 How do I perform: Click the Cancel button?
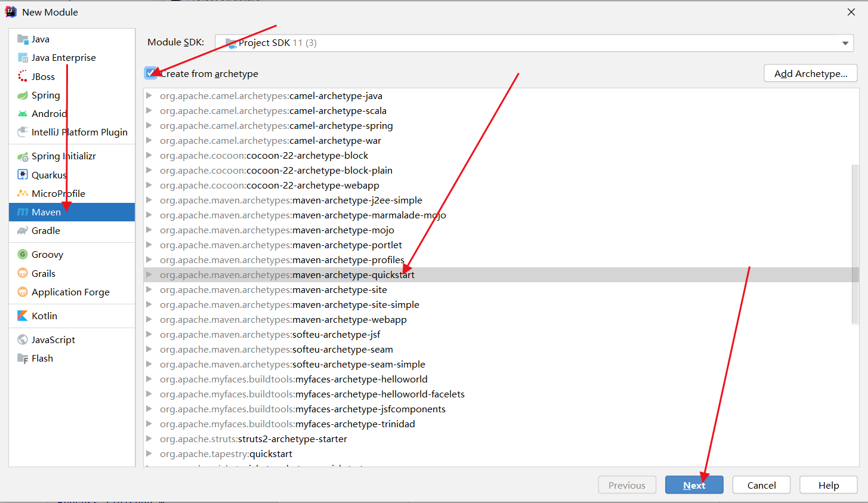click(x=761, y=485)
